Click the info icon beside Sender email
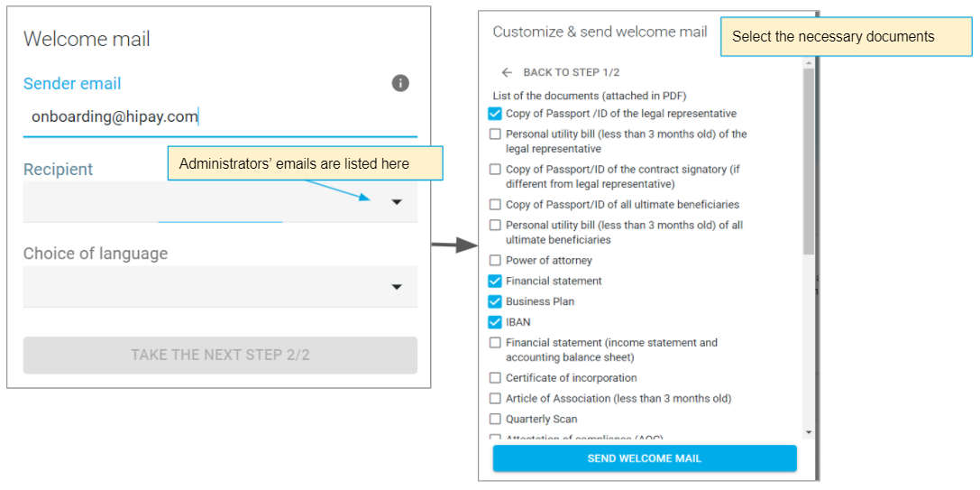 pos(400,83)
